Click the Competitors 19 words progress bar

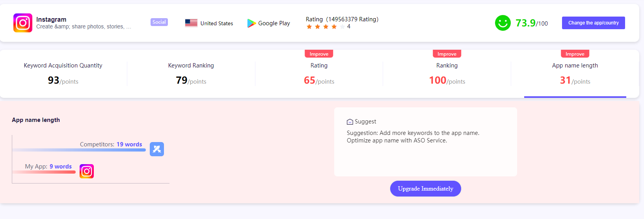click(x=79, y=150)
